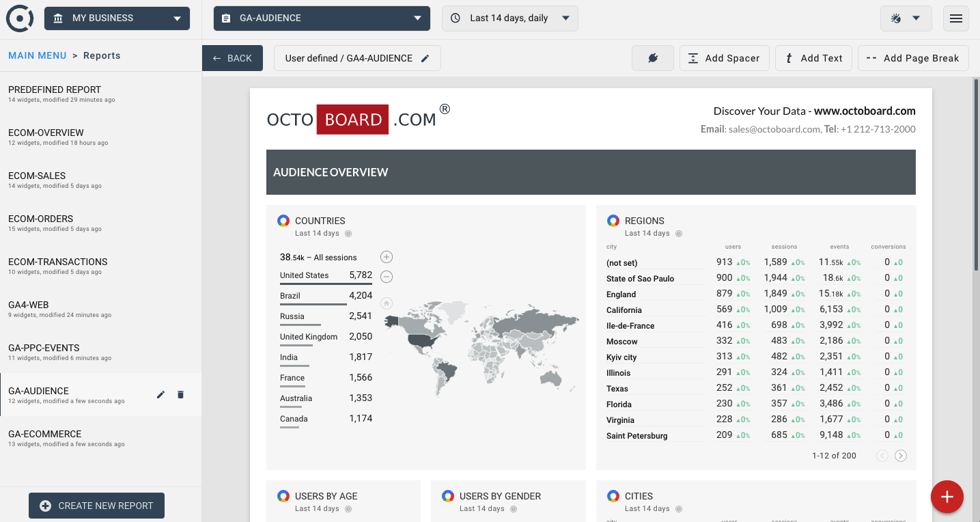Open the ECOM-OVERVIEW report
980x522 pixels.
point(100,137)
